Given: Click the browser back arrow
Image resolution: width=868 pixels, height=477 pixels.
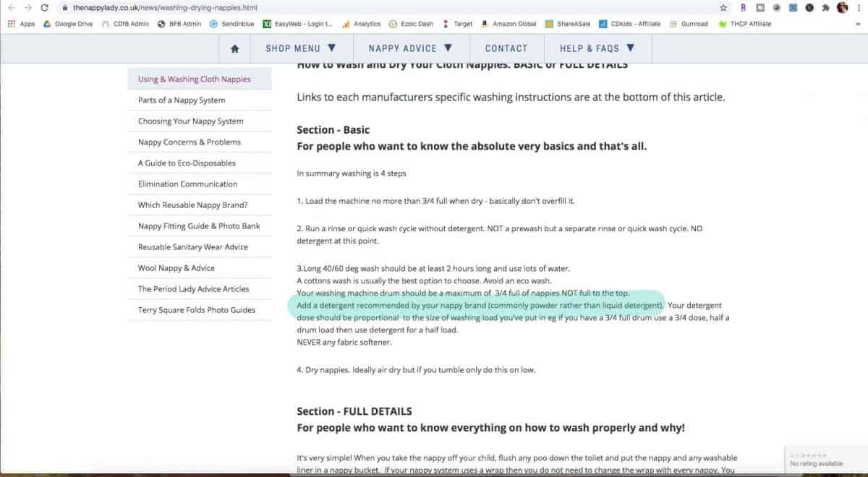Looking at the screenshot, I should [x=11, y=8].
